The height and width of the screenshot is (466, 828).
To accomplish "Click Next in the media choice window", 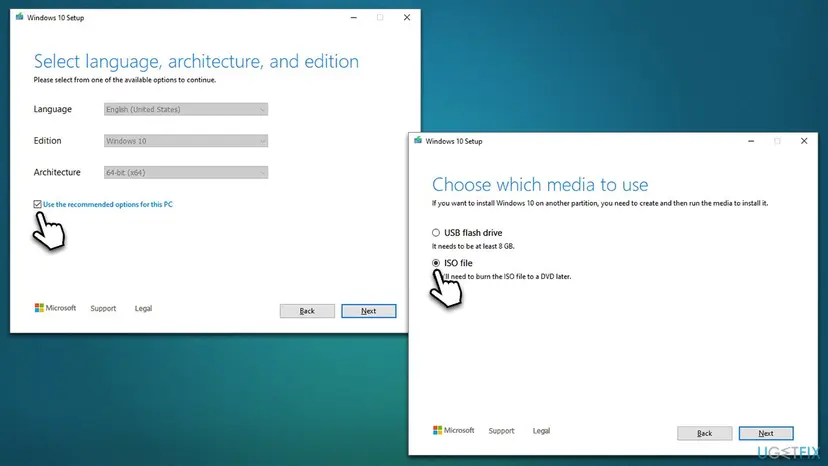I will coord(766,433).
